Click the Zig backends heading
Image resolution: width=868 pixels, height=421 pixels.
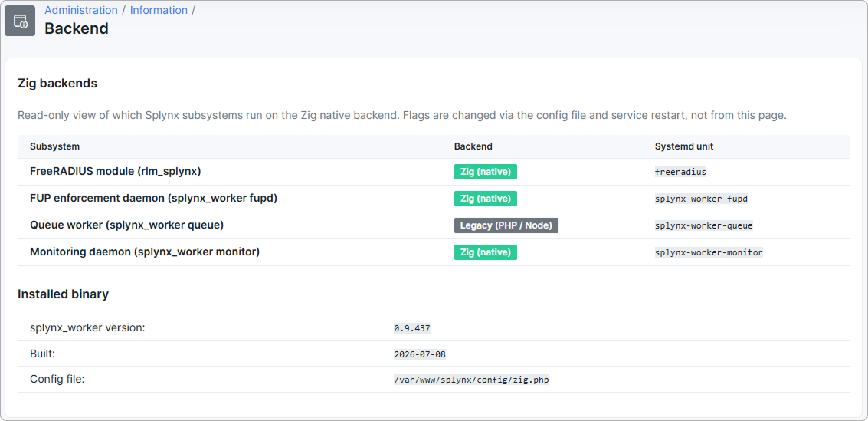coord(57,83)
